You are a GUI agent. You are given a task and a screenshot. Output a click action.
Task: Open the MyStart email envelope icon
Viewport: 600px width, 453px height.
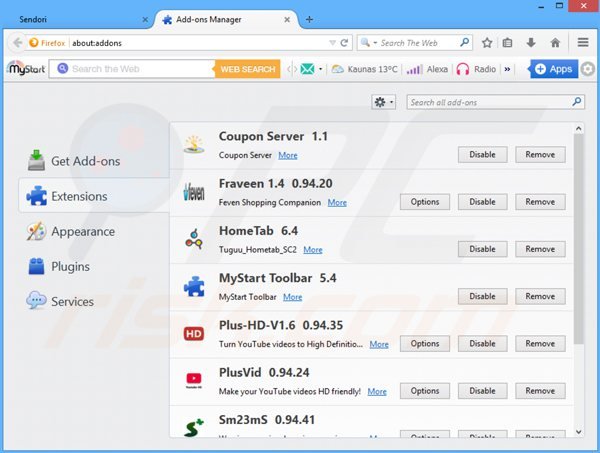click(307, 69)
